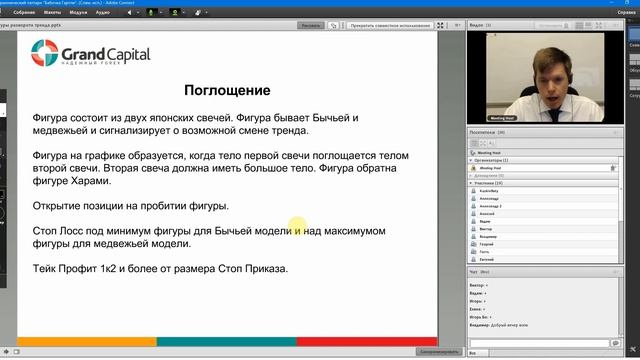
Task: Select participant Гость
Action: click(x=543, y=252)
